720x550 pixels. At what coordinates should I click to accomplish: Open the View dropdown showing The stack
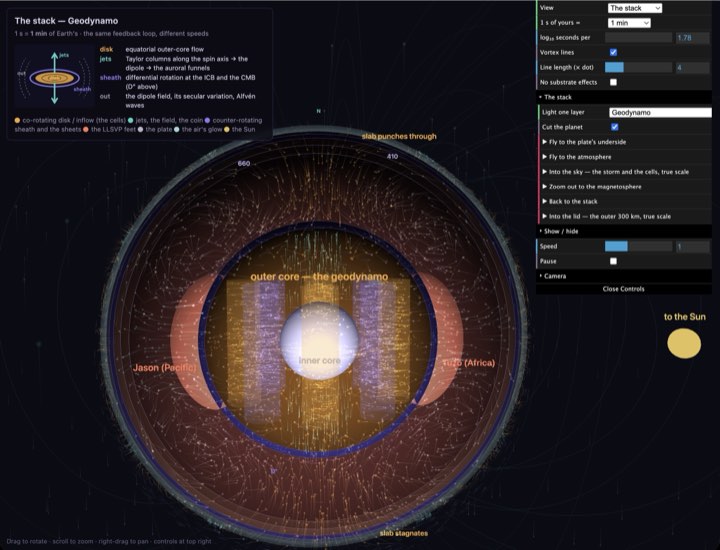click(x=635, y=8)
